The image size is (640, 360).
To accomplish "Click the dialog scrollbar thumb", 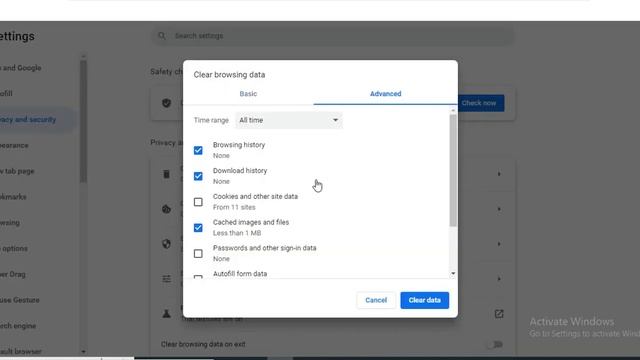I will click(x=453, y=171).
